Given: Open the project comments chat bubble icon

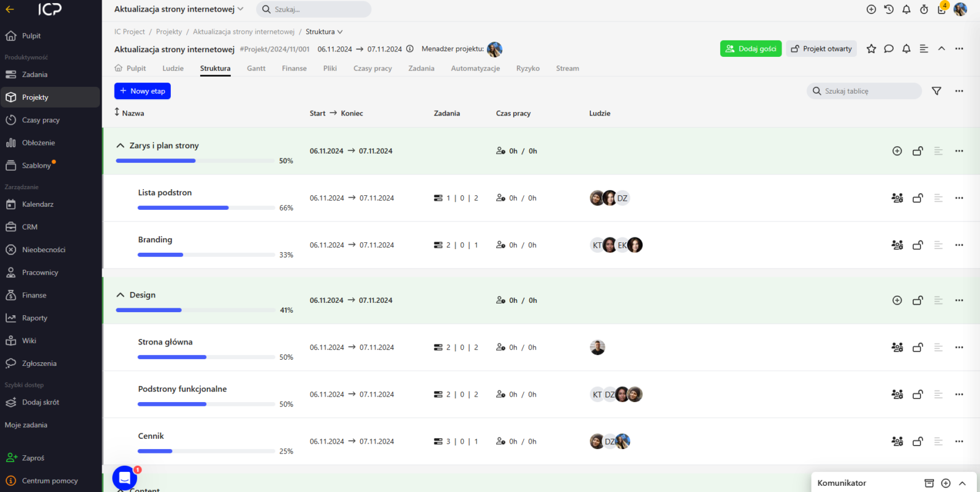Looking at the screenshot, I should (x=889, y=49).
